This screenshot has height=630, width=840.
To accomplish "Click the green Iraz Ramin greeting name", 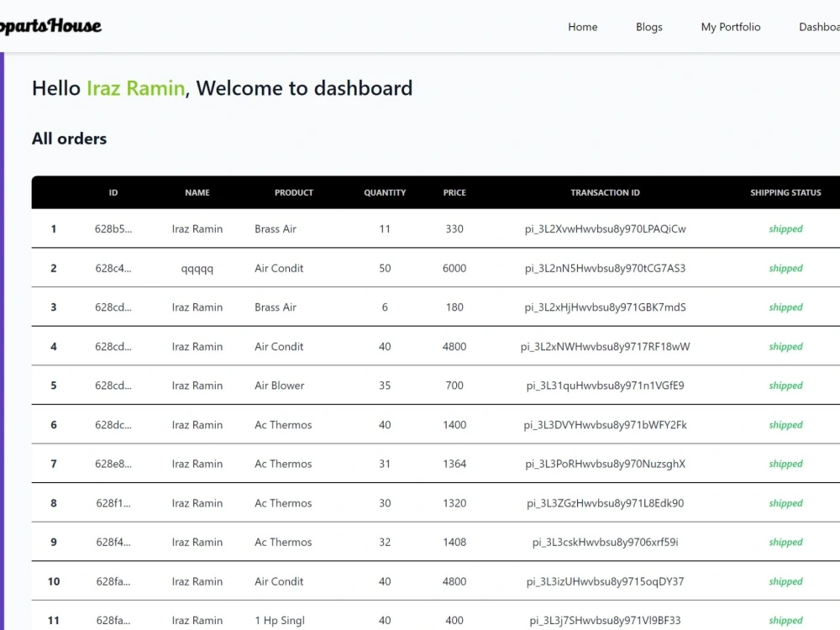I will (x=135, y=88).
